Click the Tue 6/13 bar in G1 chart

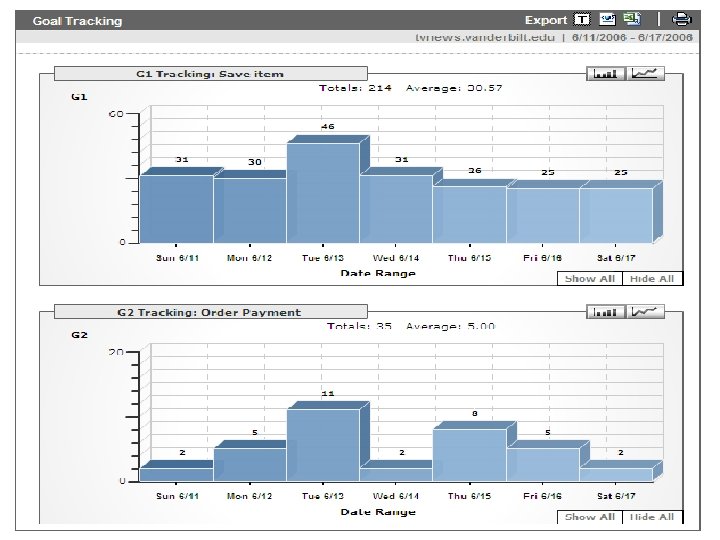(x=323, y=193)
